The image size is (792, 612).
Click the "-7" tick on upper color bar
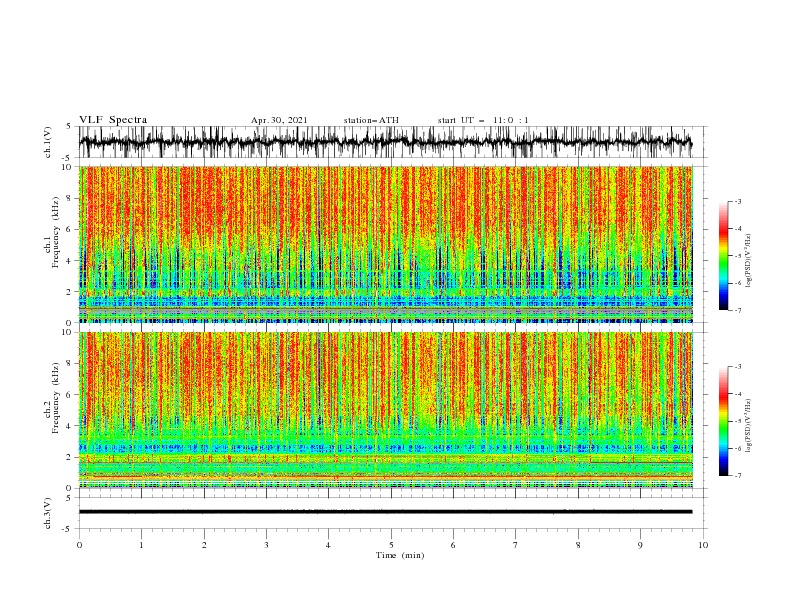click(x=737, y=310)
